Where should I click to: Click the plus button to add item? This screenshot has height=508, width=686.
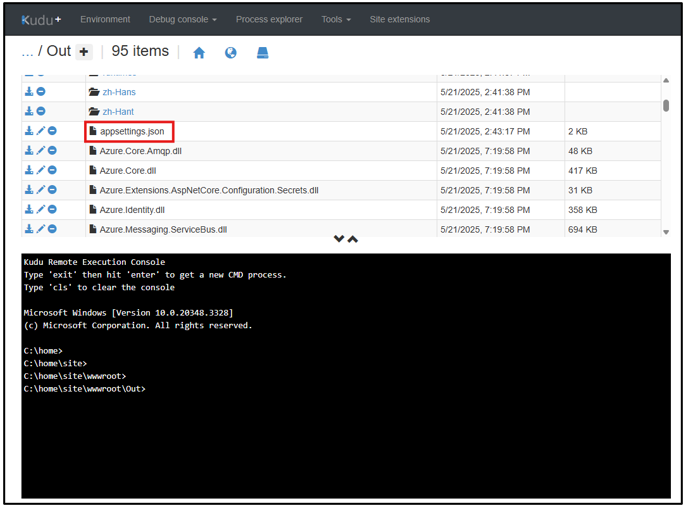[x=84, y=52]
